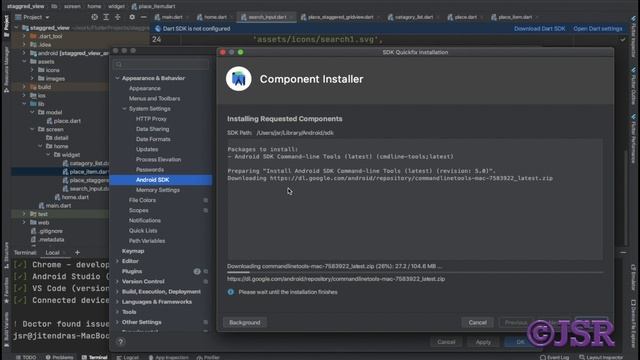This screenshot has height=360, width=640.
Task: Expand Editor settings group
Action: click(x=118, y=261)
